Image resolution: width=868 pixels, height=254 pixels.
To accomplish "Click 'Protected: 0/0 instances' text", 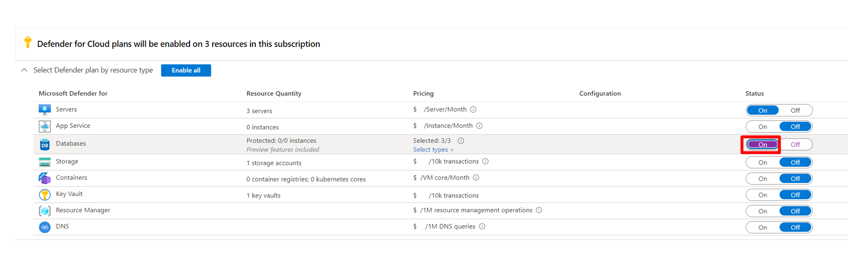I will coord(281,141).
